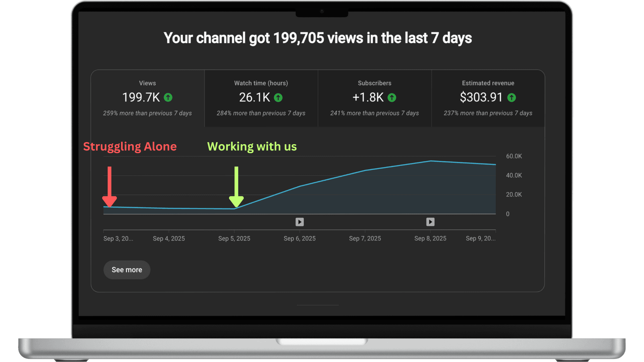Open the video marker near Sep 8

coord(430,222)
